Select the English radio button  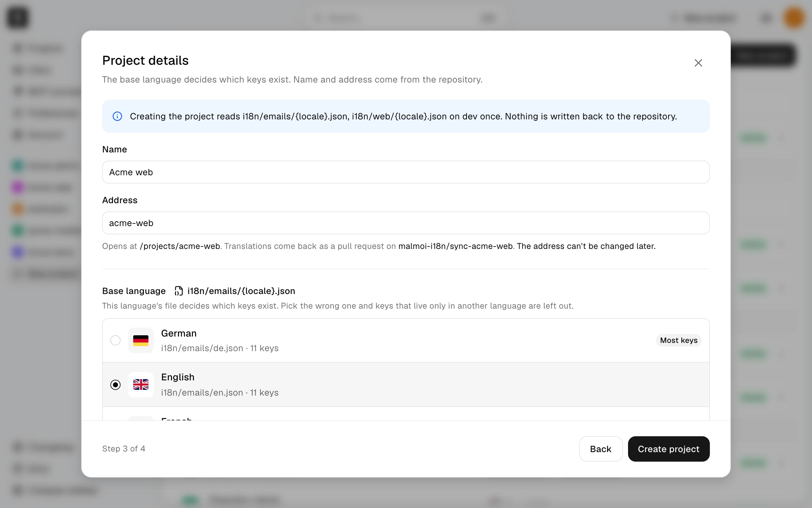coord(115,384)
